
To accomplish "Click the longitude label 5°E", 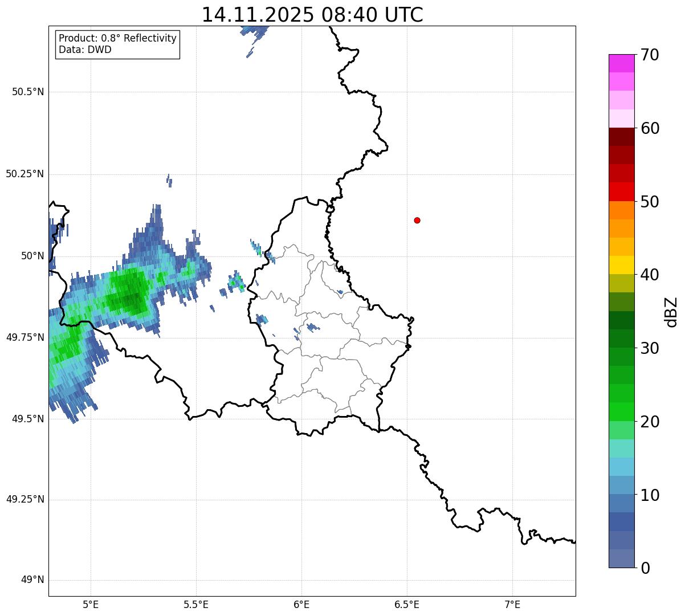I will tap(91, 605).
